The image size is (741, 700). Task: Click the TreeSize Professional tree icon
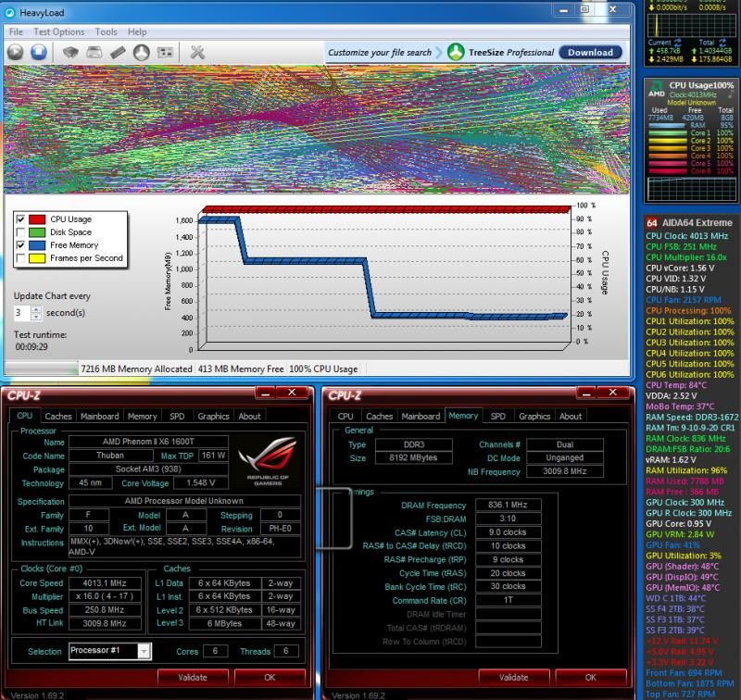(456, 53)
